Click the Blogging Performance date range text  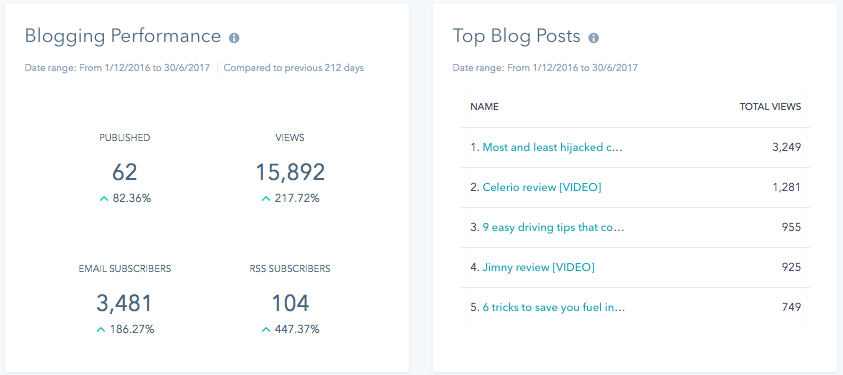click(x=117, y=68)
